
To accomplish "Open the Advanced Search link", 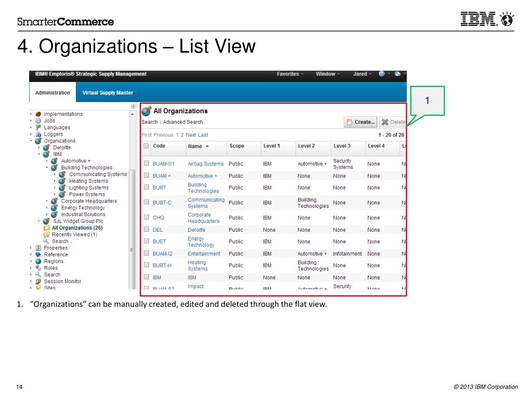I will (183, 122).
